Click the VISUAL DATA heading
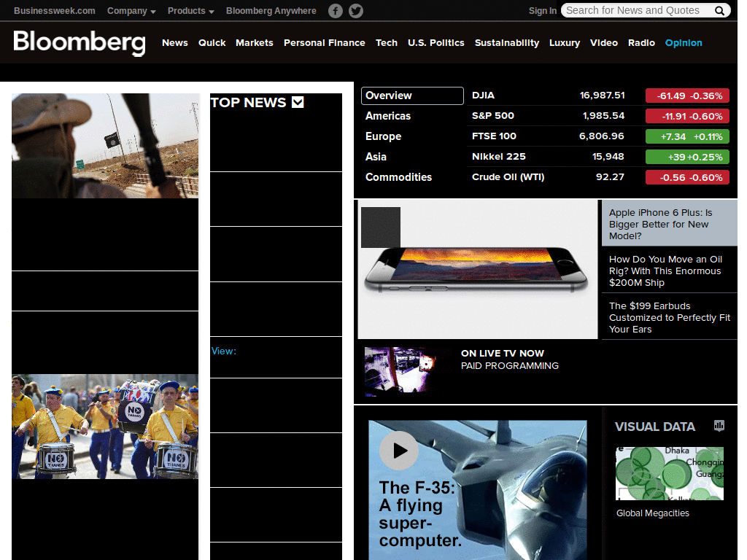 (x=654, y=427)
